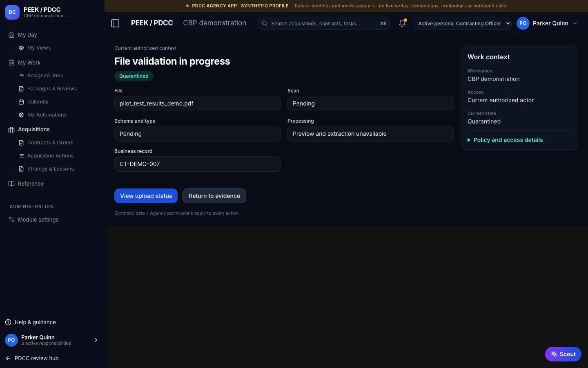The image size is (588, 368).
Task: Expand Policy and access details
Action: (505, 140)
